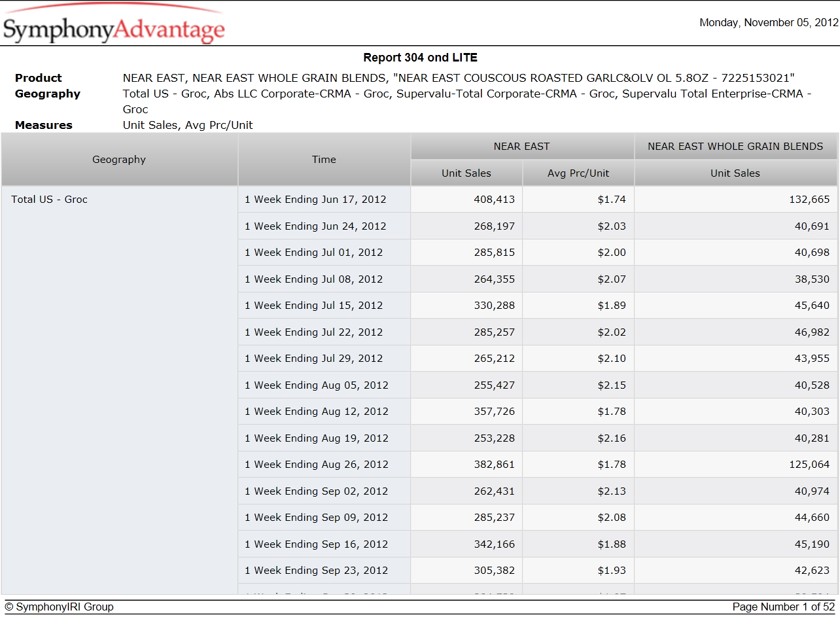Click the unit sales value 382,861
Screen dimensions: 840x619
[x=495, y=465]
